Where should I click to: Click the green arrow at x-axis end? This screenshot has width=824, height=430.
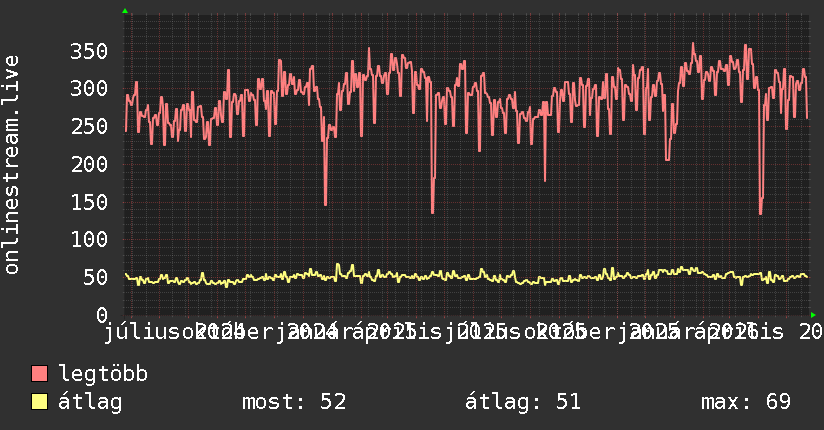pos(813,315)
